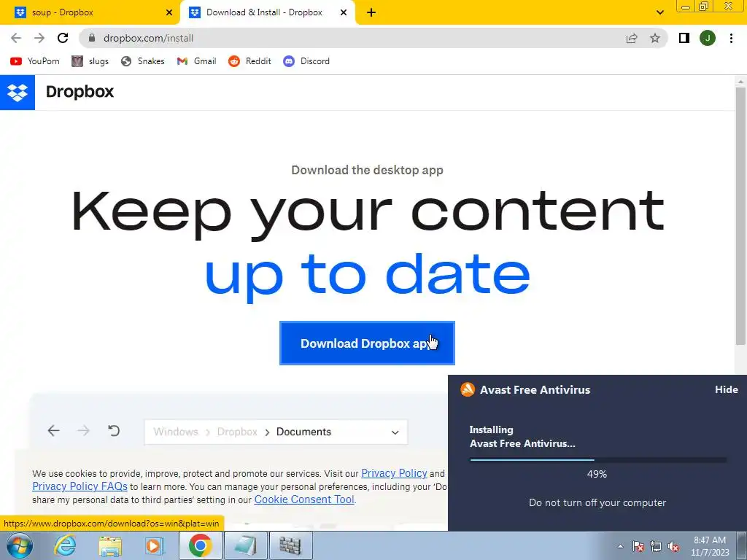Open the tab search dropdown arrow
Screen dimensions: 747x560
(659, 13)
